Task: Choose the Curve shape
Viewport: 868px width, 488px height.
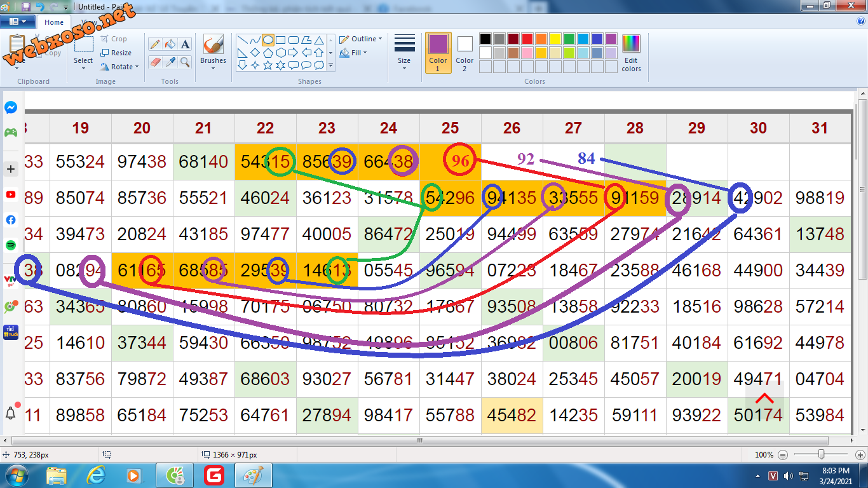Action: [x=255, y=40]
